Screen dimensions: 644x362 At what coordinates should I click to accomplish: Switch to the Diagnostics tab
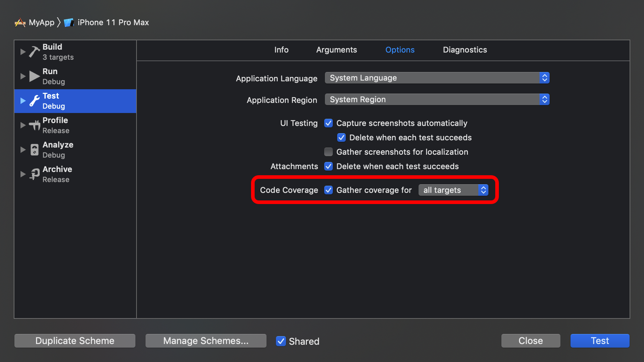[x=465, y=50]
